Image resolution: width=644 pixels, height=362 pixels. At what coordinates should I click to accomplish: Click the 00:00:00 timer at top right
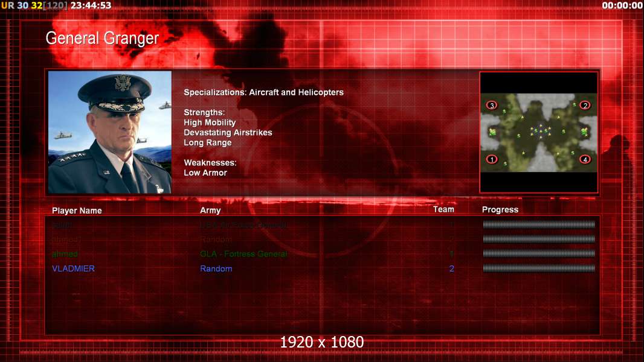click(622, 5)
